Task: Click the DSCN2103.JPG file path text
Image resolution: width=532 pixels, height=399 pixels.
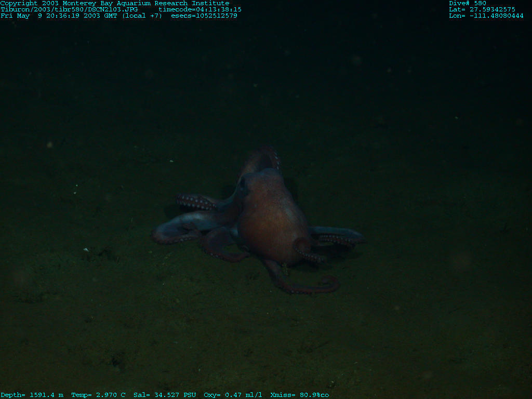Action: coord(69,9)
